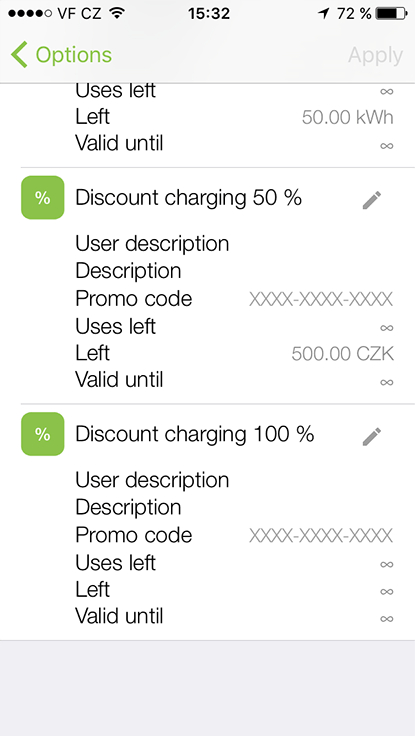Tap the Apply button
The image size is (415, 736).
pyautogui.click(x=375, y=55)
